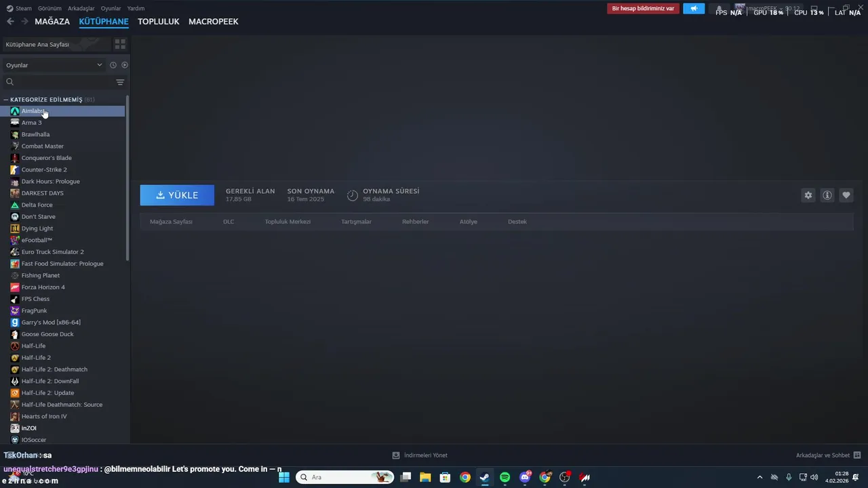Screen dimensions: 868x488
Task: Open the Steam menu
Action: (19, 8)
